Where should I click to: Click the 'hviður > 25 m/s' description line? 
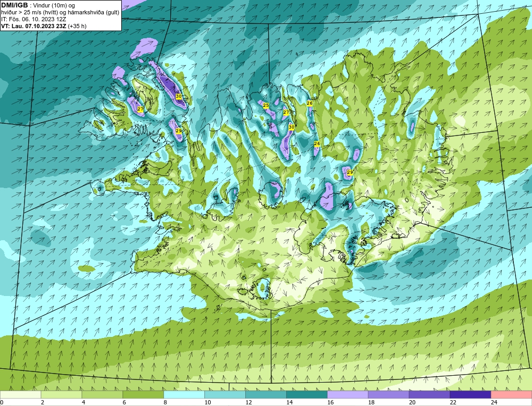[60, 13]
